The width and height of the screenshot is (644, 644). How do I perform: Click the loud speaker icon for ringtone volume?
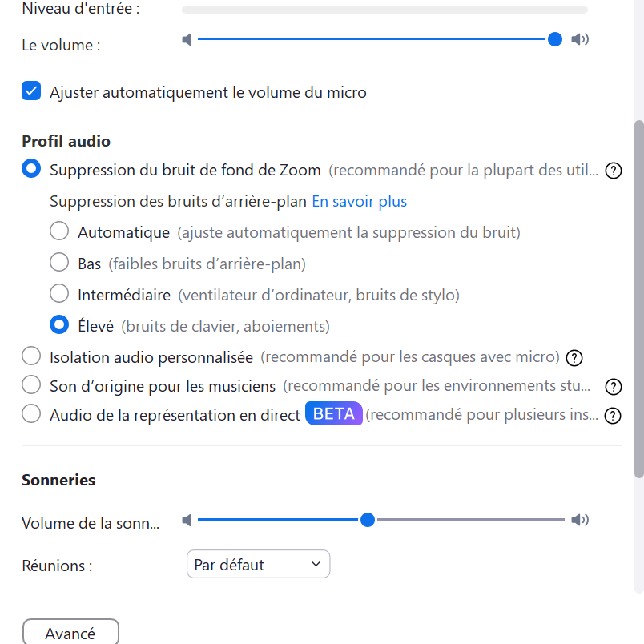(x=580, y=520)
